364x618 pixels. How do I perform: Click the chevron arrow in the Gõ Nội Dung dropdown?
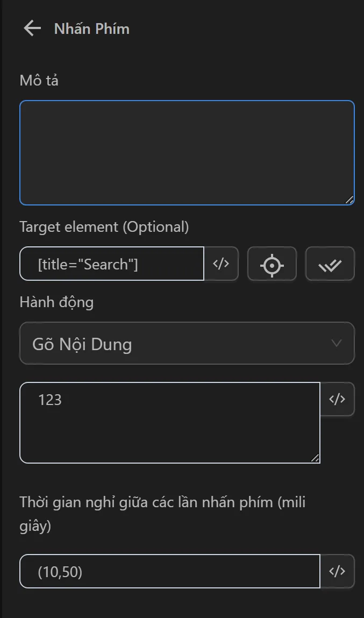337,343
